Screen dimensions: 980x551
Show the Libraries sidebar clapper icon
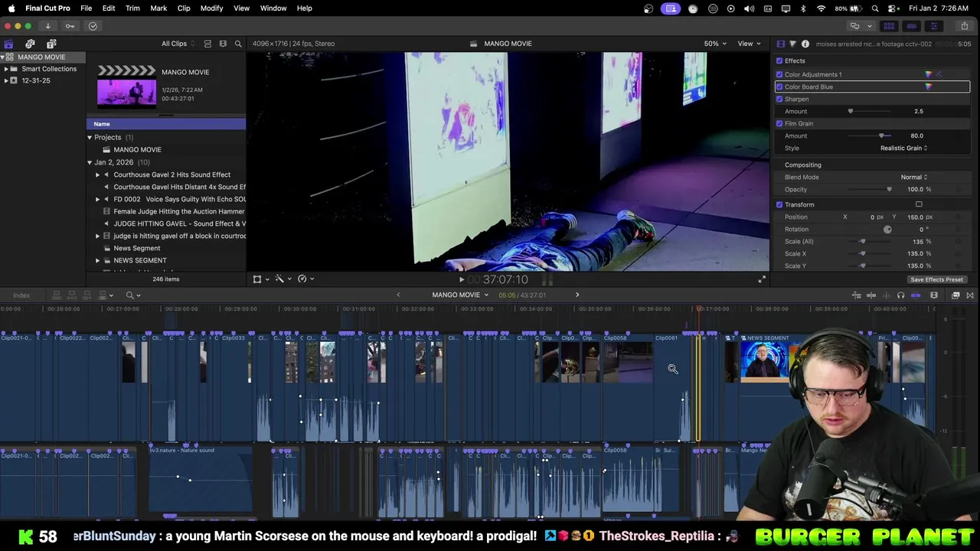[8, 44]
